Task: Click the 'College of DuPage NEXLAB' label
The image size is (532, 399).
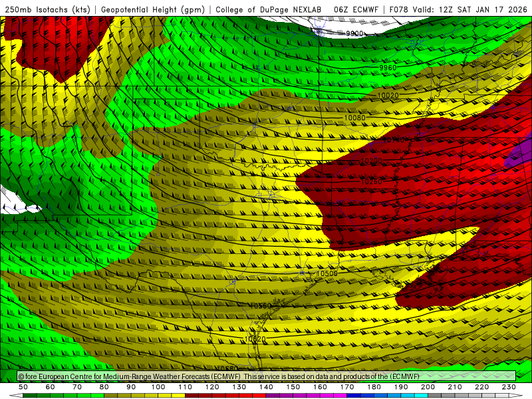Action: 269,10
